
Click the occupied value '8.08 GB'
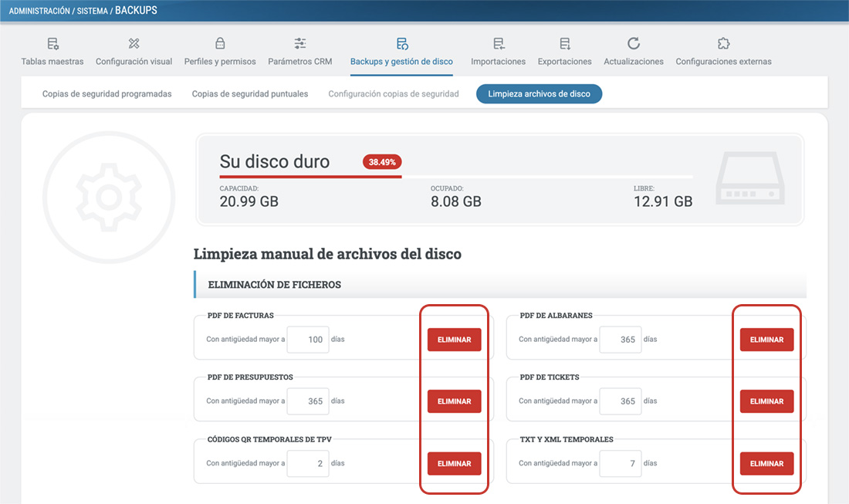(456, 201)
